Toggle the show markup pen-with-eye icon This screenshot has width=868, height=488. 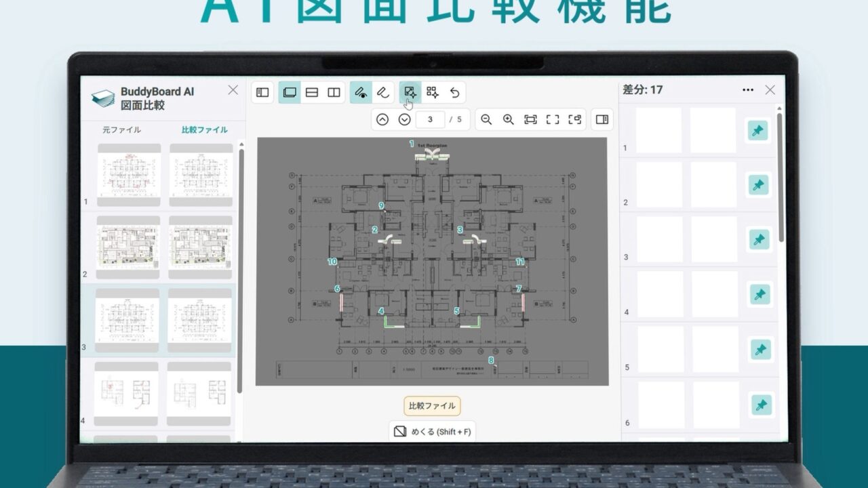pyautogui.click(x=361, y=92)
